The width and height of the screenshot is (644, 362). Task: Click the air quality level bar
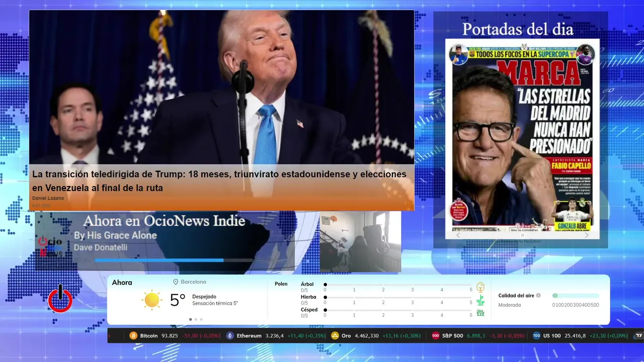(576, 296)
